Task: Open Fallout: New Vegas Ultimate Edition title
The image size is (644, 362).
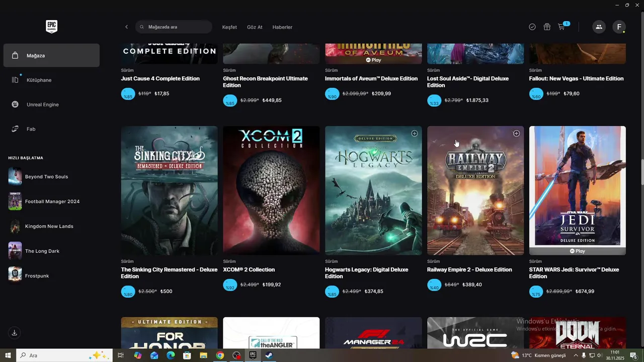Action: 577,78
